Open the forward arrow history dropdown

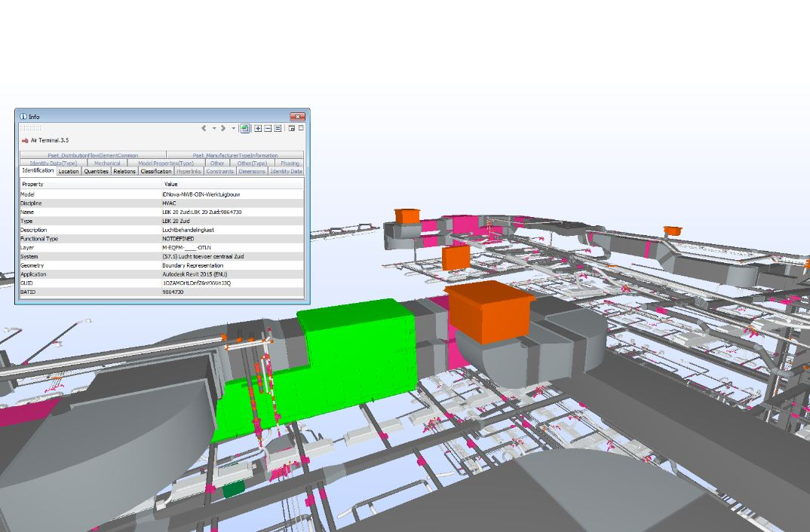click(x=234, y=128)
